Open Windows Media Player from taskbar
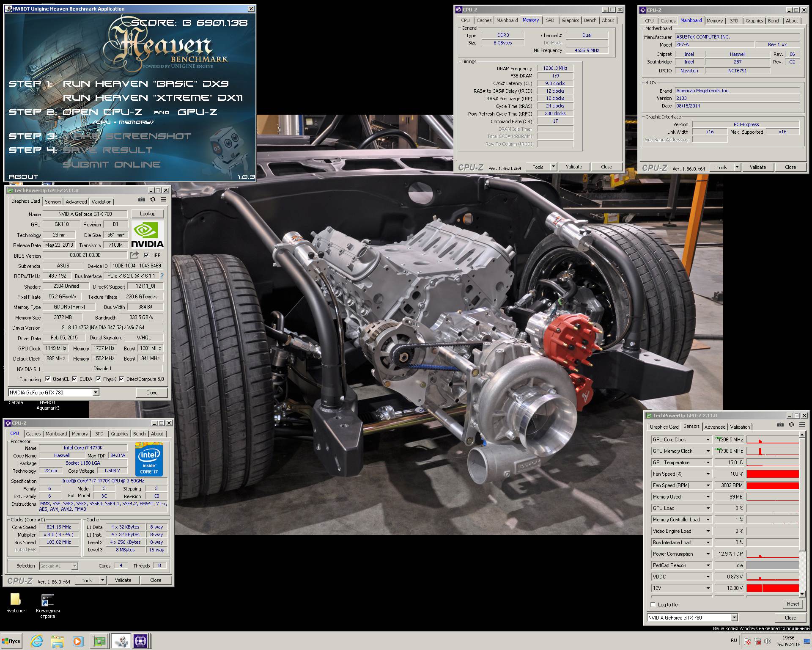 (x=78, y=642)
